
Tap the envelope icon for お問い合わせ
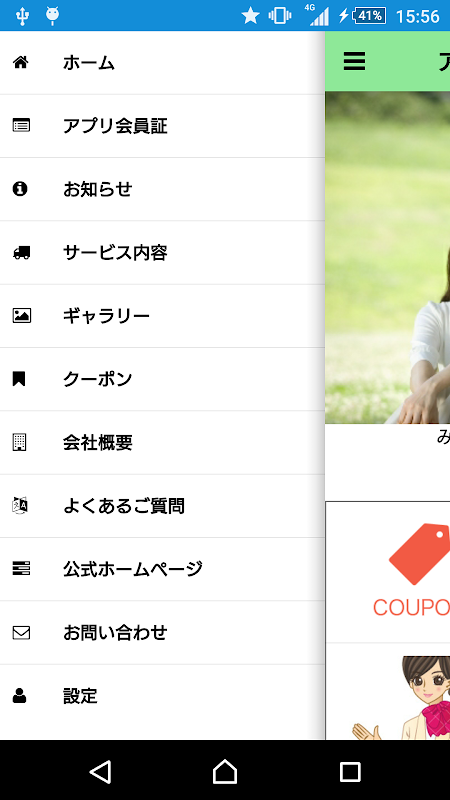point(21,633)
